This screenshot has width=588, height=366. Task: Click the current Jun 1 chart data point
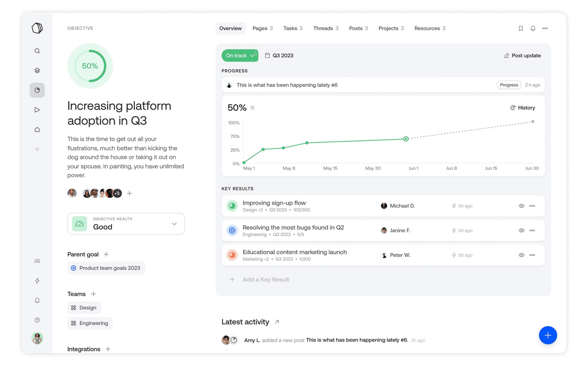[x=406, y=139]
